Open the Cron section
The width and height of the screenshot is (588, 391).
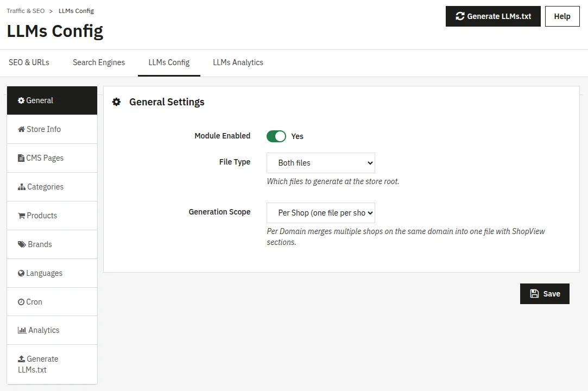click(x=52, y=302)
